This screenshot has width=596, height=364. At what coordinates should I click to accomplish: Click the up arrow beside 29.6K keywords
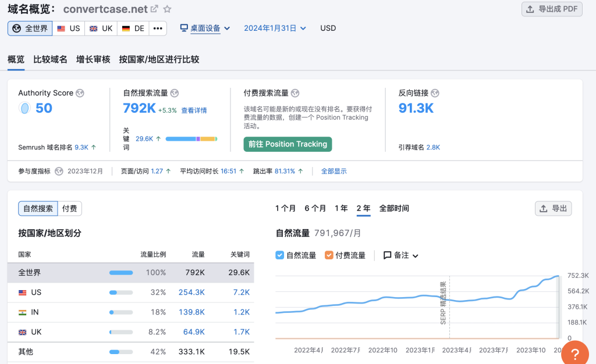(x=158, y=139)
